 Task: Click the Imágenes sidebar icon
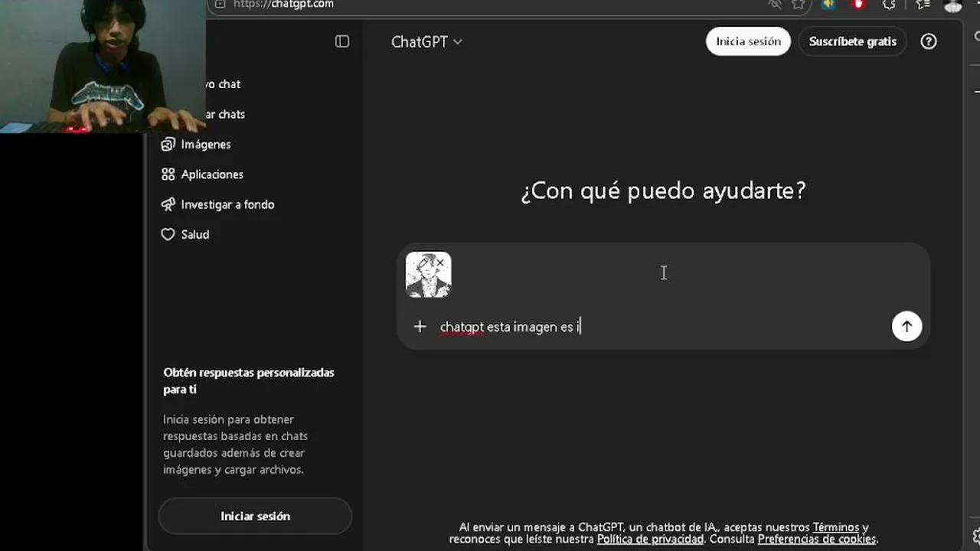(168, 144)
